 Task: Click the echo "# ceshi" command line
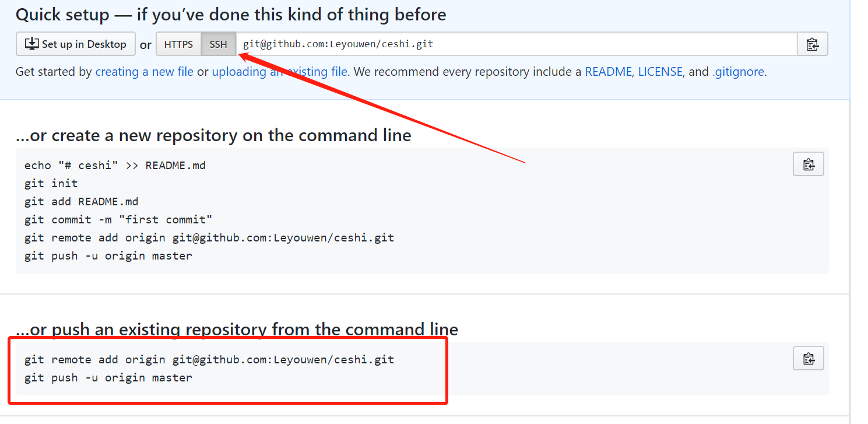[x=115, y=166]
